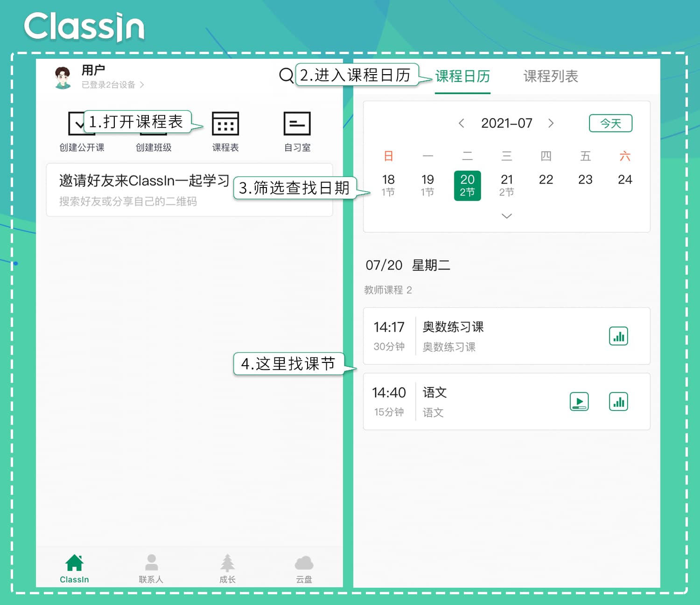Open statistics icon for 奥数练习课
Image resolution: width=700 pixels, height=605 pixels.
tap(618, 336)
